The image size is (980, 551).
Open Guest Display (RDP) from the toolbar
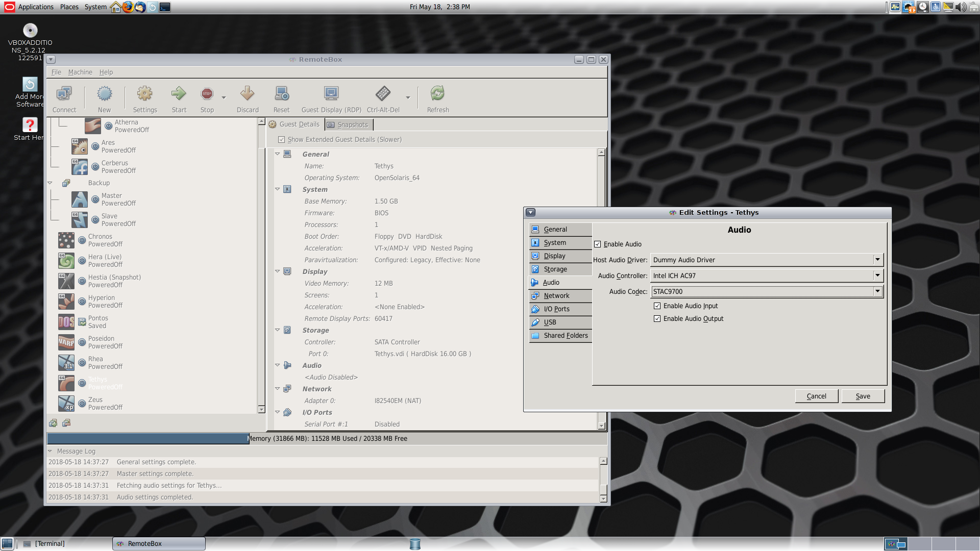pyautogui.click(x=330, y=98)
